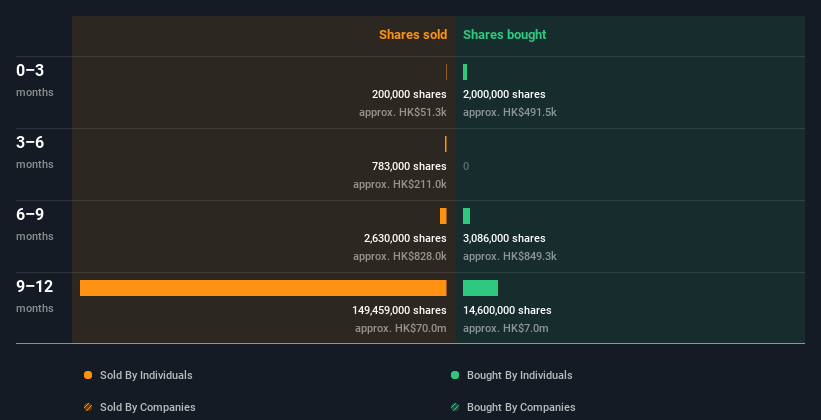The height and width of the screenshot is (420, 821).
Task: Click the Shares sold column header
Action: pyautogui.click(x=413, y=35)
